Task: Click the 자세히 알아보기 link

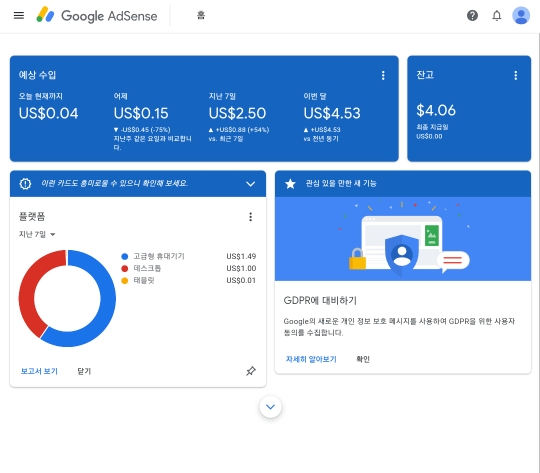Action: [311, 359]
